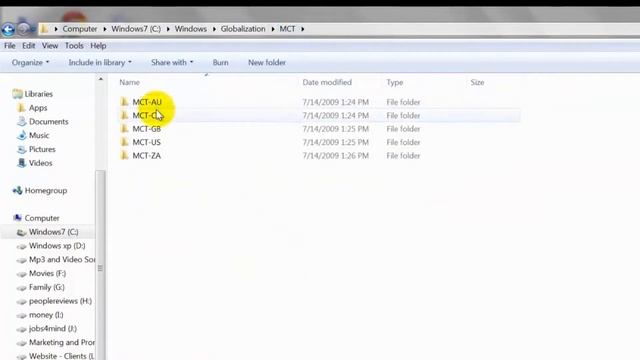Viewport: 640px width, 360px height.
Task: Open the Help menu
Action: 98,46
